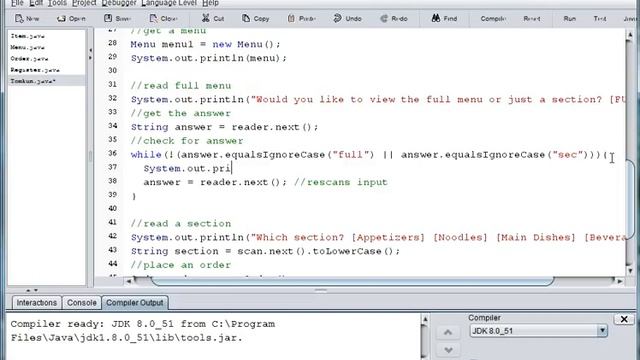Close the bottom pane with the X button
Image resolution: width=640 pixels, height=360 pixels.
(624, 319)
